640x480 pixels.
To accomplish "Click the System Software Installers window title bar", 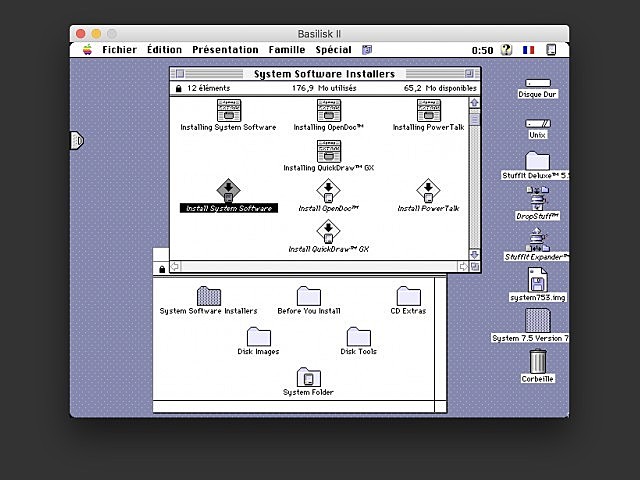I will click(x=325, y=74).
